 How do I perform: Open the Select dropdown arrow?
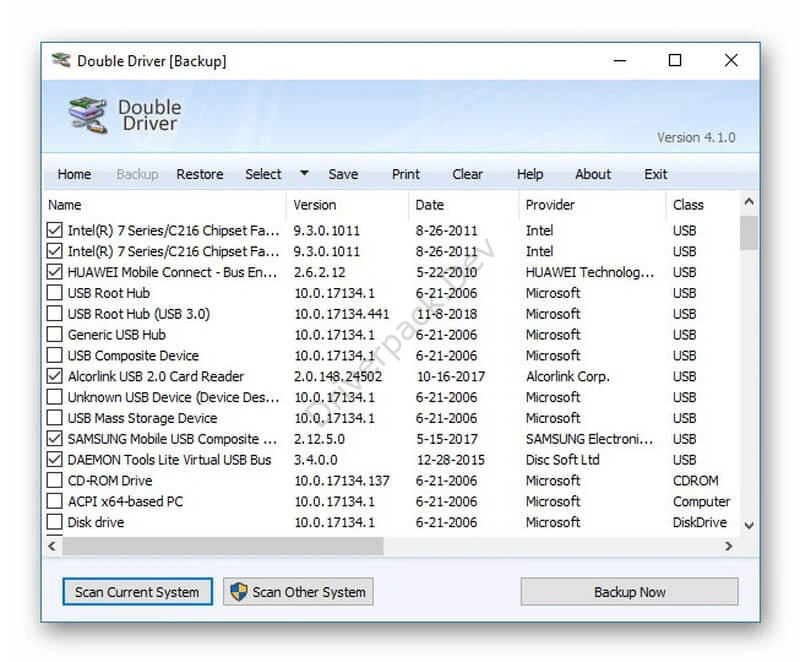point(304,173)
